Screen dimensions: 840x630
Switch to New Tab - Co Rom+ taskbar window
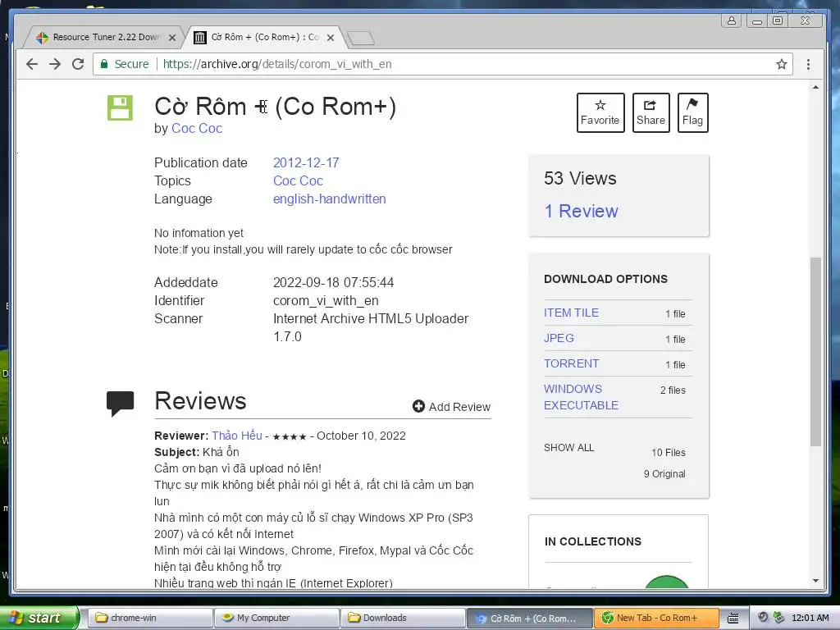[x=656, y=618]
